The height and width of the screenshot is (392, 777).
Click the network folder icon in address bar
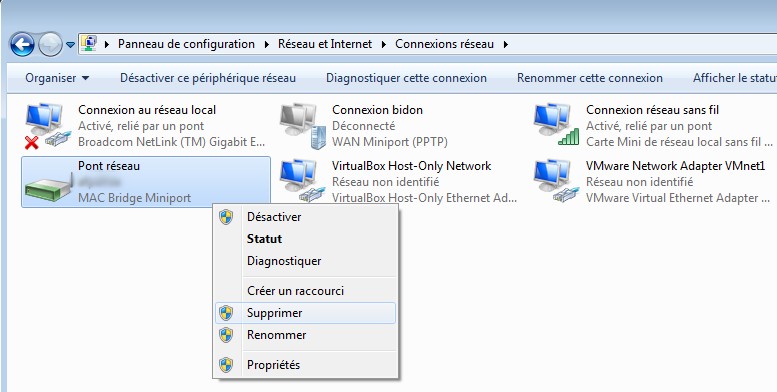coord(89,44)
